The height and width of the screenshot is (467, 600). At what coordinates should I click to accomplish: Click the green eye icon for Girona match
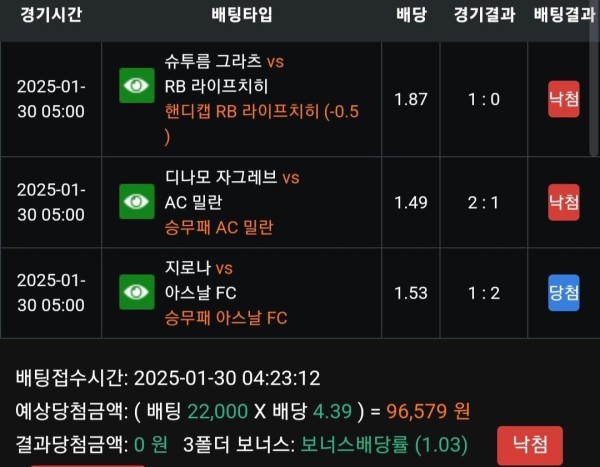pos(137,292)
